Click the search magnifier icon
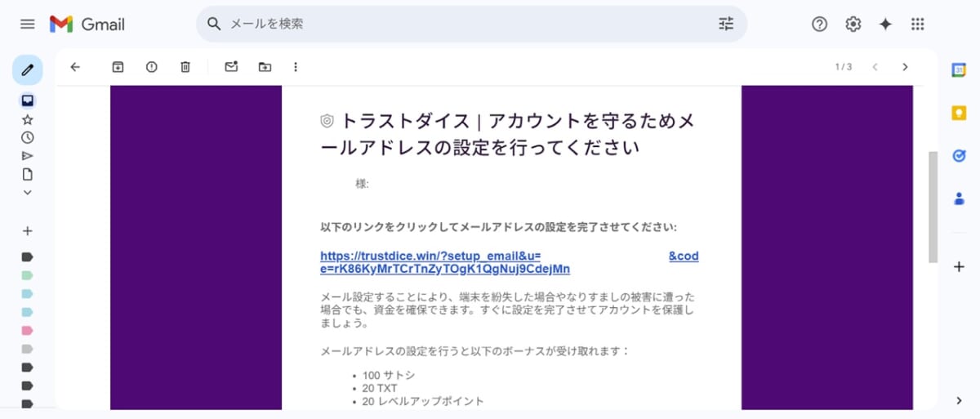The height and width of the screenshot is (419, 980). pos(215,25)
